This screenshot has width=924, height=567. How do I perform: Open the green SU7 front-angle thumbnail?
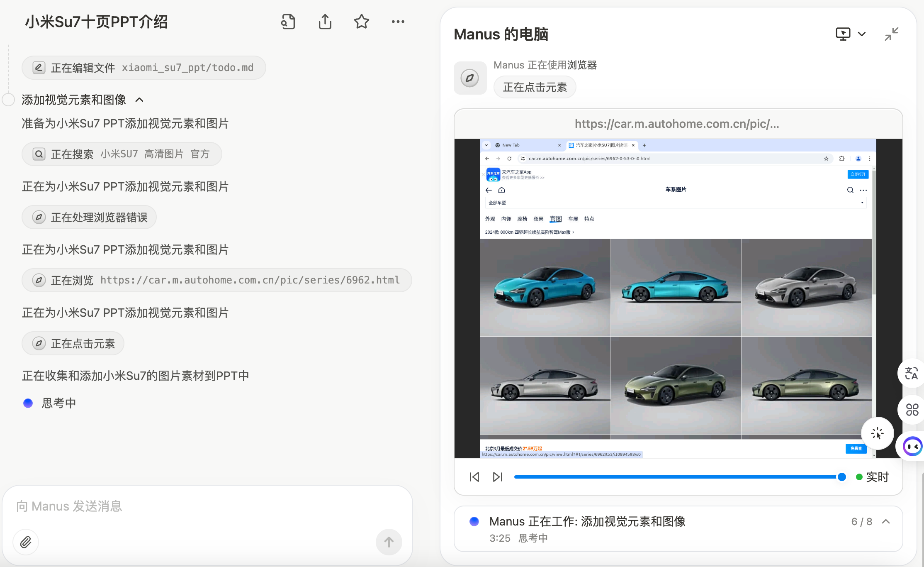coord(676,386)
